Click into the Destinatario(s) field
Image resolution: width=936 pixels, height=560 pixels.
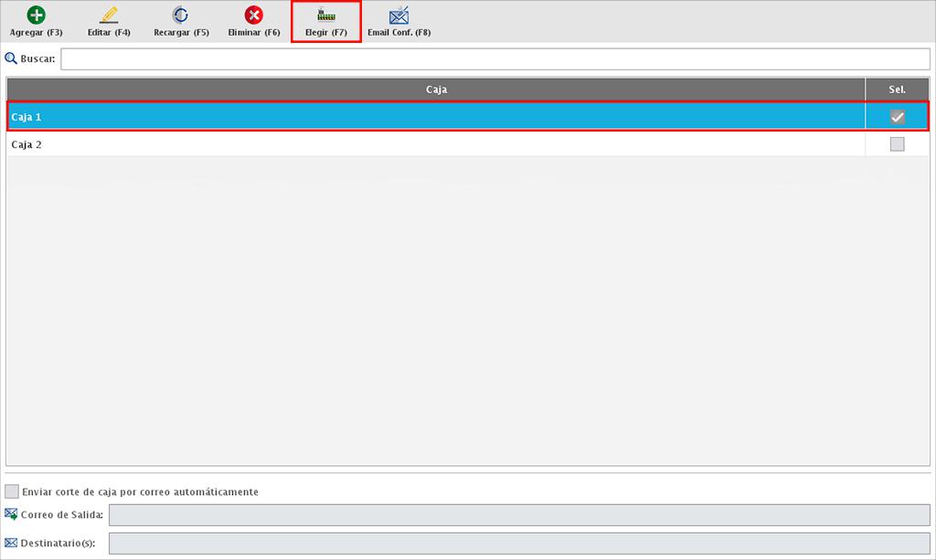(517, 544)
